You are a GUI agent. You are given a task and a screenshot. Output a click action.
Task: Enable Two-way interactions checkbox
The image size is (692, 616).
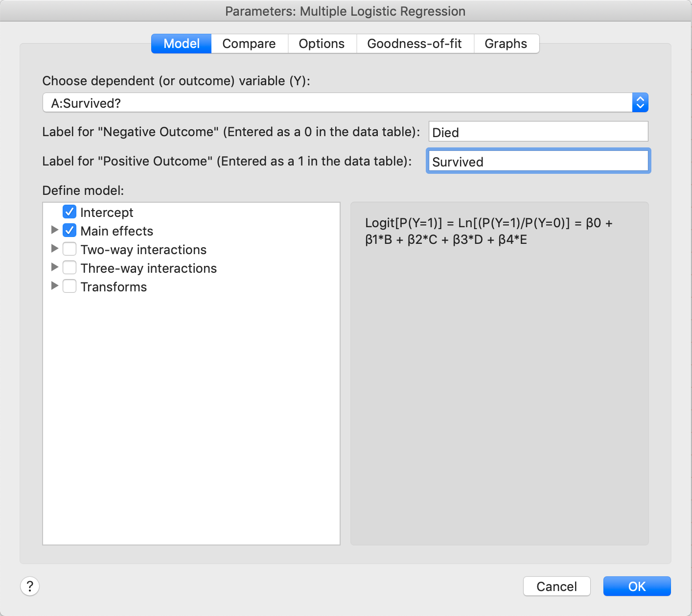69,249
